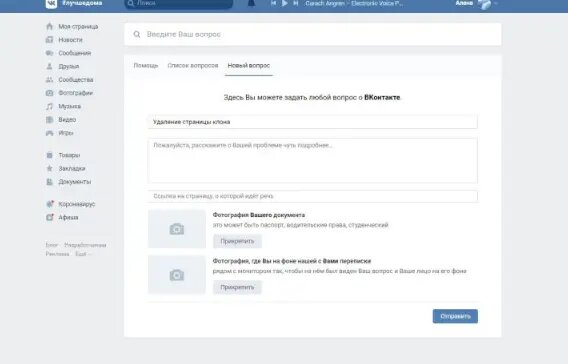Image resolution: width=568 pixels, height=364 pixels.
Task: Open the Документы sidebar icon
Action: tap(50, 182)
